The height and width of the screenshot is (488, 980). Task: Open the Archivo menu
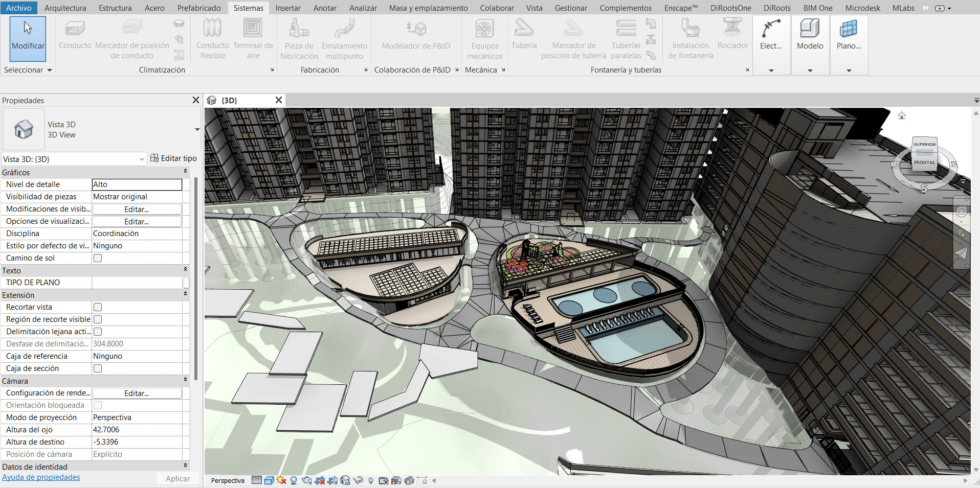(19, 8)
